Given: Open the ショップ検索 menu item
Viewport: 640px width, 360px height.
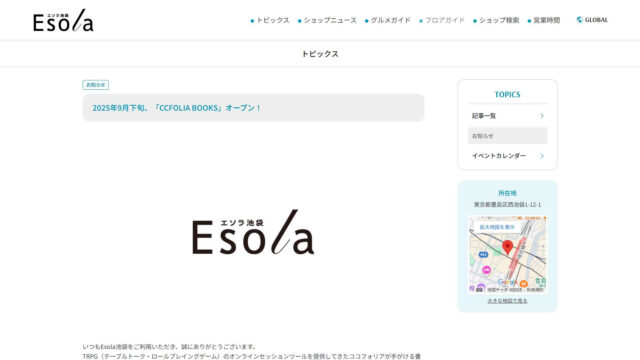Looking at the screenshot, I should 496,20.
